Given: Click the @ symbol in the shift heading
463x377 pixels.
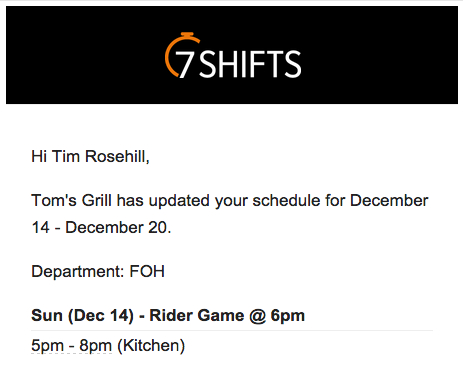Looking at the screenshot, I should [257, 316].
